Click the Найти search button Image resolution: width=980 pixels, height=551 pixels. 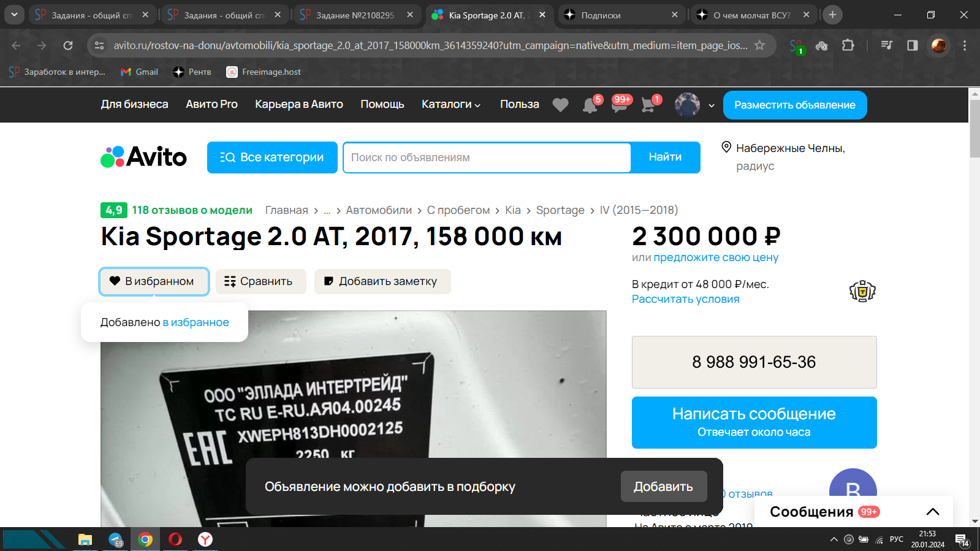(665, 158)
